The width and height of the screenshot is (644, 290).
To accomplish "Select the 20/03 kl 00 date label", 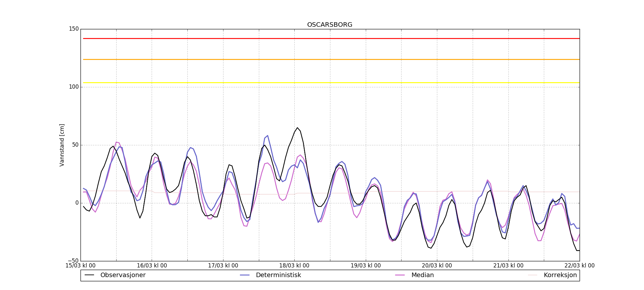I will (437, 266).
